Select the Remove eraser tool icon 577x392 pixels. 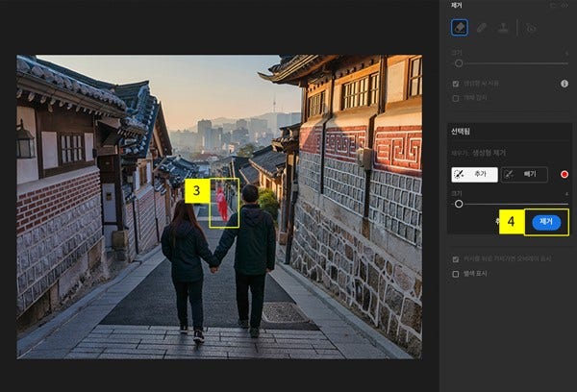460,28
